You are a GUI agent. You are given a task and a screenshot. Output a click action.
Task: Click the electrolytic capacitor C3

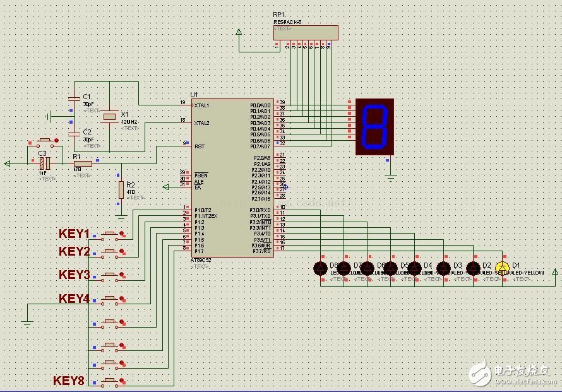[x=45, y=163]
